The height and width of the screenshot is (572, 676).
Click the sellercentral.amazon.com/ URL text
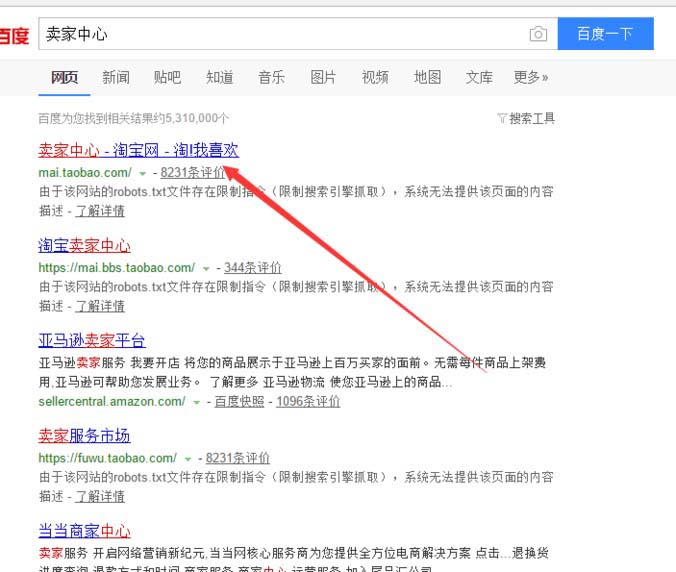(112, 401)
